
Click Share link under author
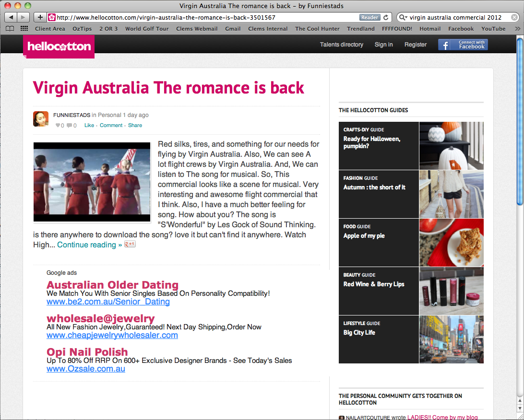[135, 125]
